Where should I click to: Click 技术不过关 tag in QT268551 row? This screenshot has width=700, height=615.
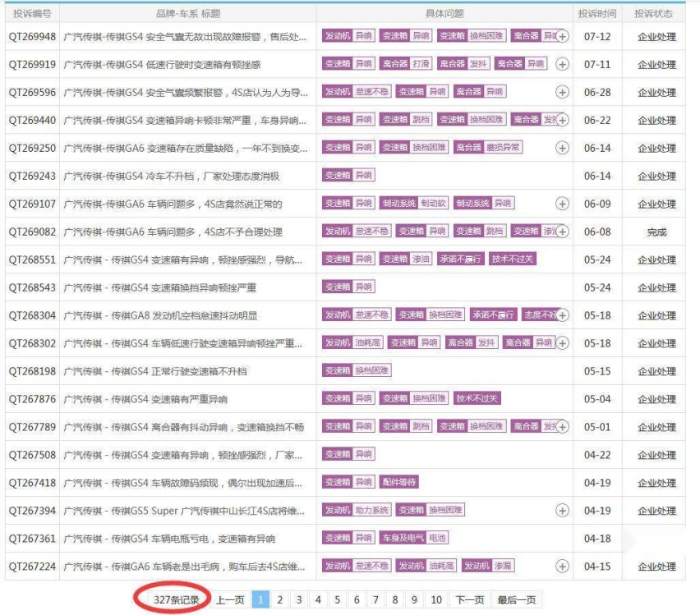pos(513,259)
